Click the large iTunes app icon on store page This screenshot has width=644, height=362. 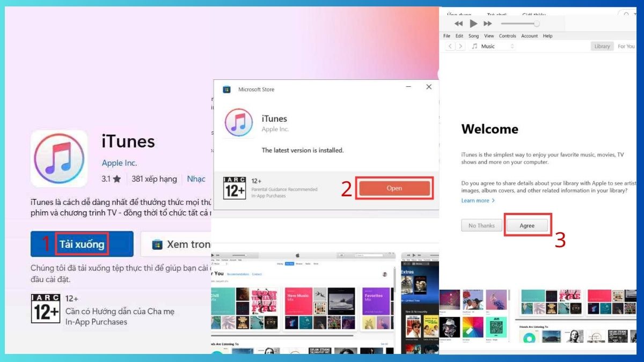tap(59, 159)
